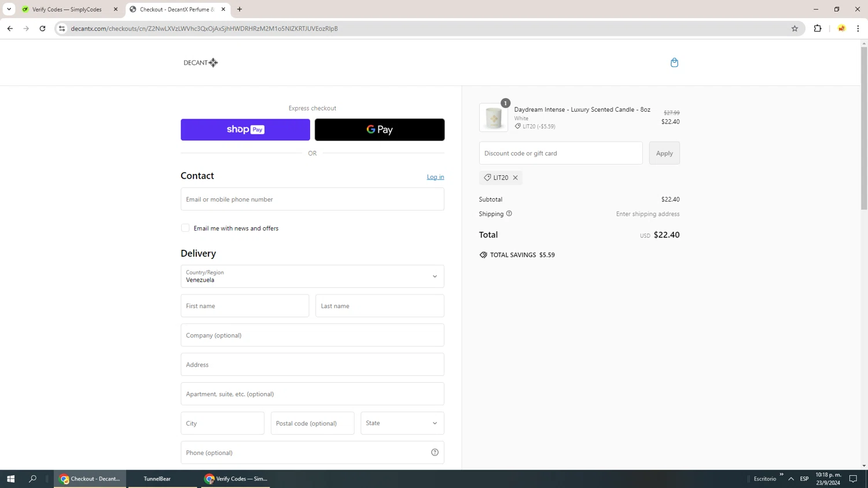
Task: Pay with Shop Pay
Action: click(245, 130)
